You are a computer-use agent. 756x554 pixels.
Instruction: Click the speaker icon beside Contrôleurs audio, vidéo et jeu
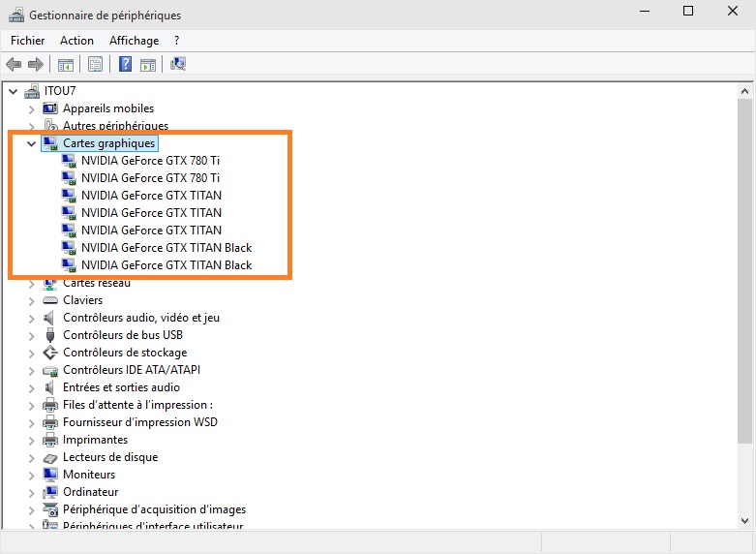(x=48, y=318)
